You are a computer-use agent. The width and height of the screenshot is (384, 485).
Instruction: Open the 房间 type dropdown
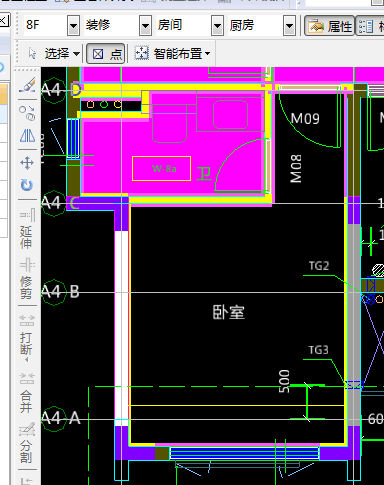point(217,25)
